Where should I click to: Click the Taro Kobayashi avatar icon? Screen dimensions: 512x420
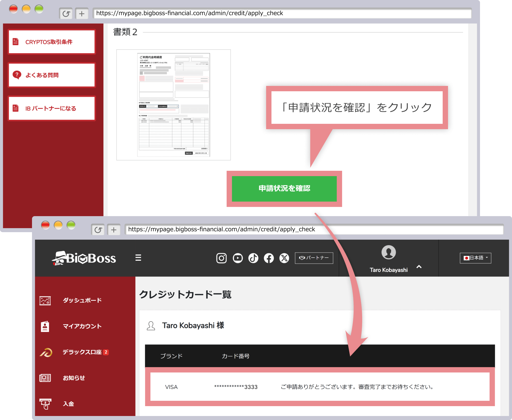point(389,252)
